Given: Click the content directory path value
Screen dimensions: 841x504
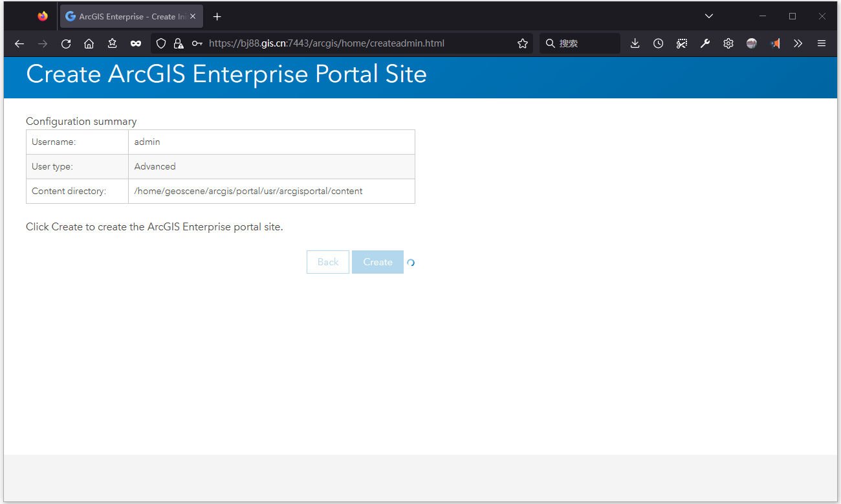Looking at the screenshot, I should tap(248, 191).
